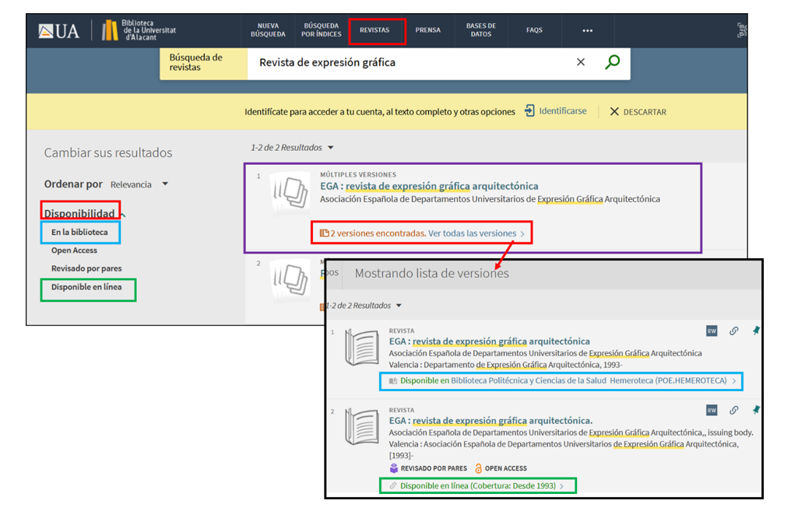Open the 'Ordenar por Relevancia' dropdown
Image resolution: width=812 pixels, height=511 pixels.
(x=139, y=184)
